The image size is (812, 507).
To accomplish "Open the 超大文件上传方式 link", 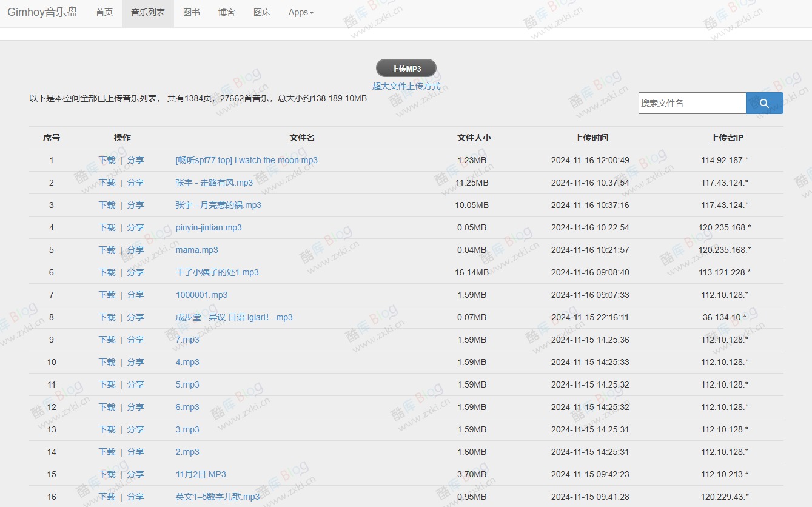I will (x=407, y=86).
